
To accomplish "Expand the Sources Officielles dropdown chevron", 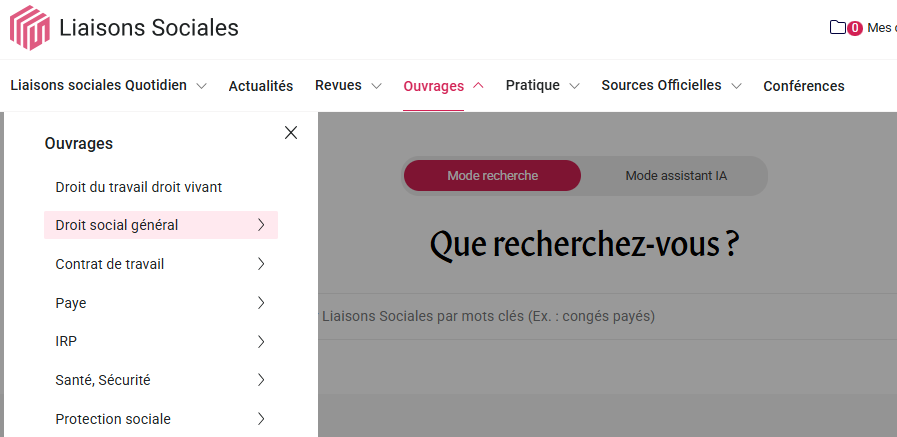I will (736, 86).
